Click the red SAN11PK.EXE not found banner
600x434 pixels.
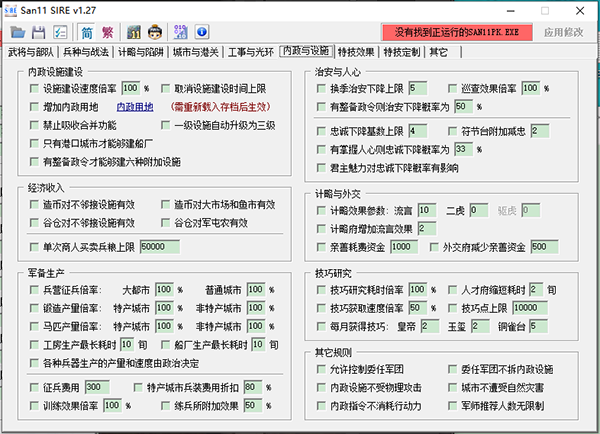pyautogui.click(x=457, y=33)
